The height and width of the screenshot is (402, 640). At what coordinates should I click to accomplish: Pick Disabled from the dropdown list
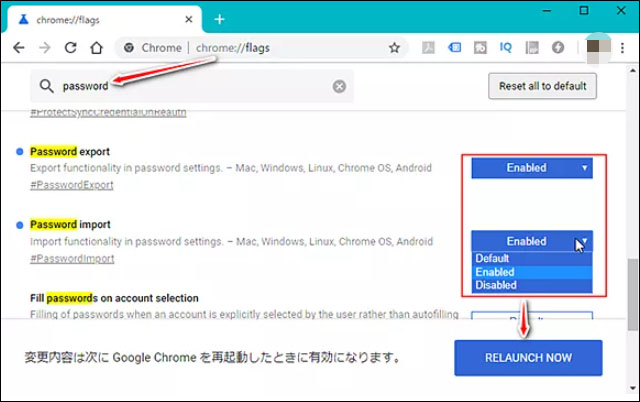(498, 286)
